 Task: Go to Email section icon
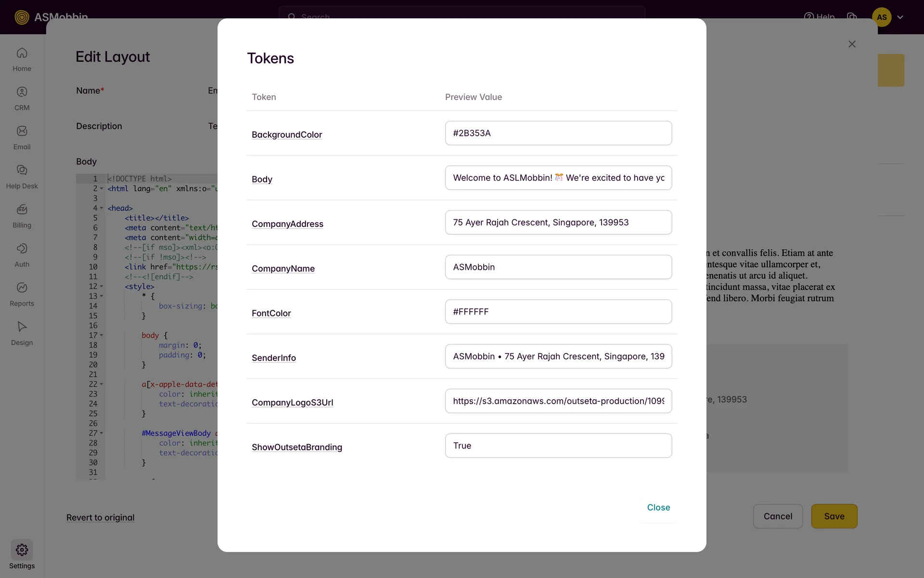[22, 131]
